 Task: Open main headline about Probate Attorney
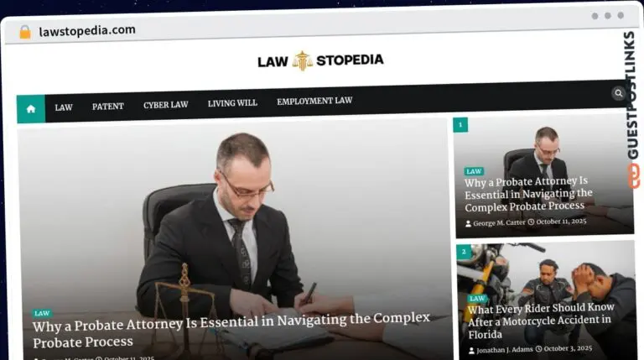pos(231,330)
